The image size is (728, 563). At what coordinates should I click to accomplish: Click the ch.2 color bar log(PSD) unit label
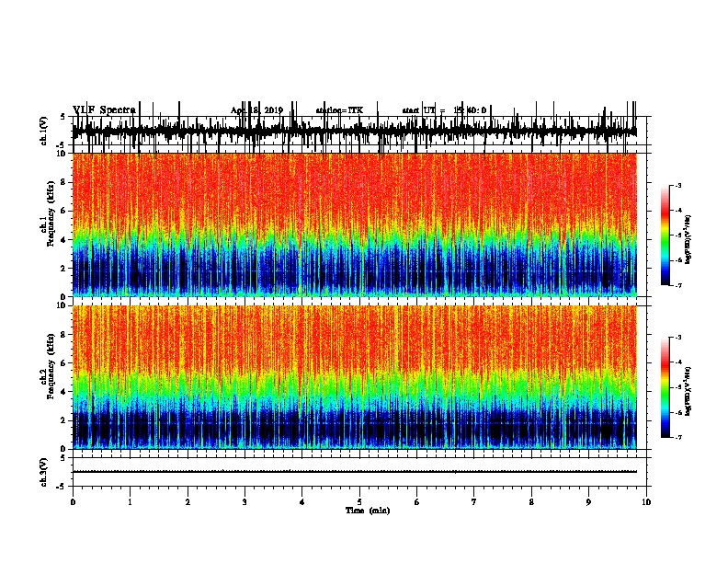click(x=688, y=391)
